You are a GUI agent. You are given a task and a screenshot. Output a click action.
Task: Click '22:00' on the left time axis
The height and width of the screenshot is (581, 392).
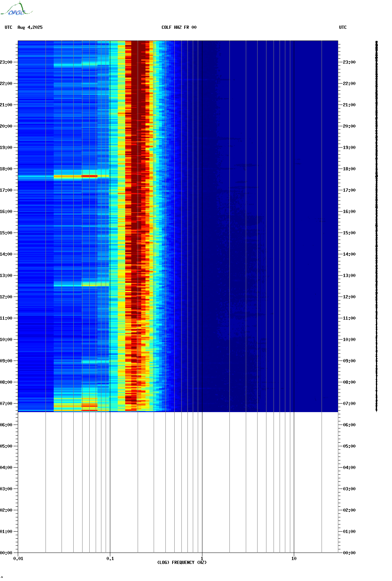click(x=6, y=84)
